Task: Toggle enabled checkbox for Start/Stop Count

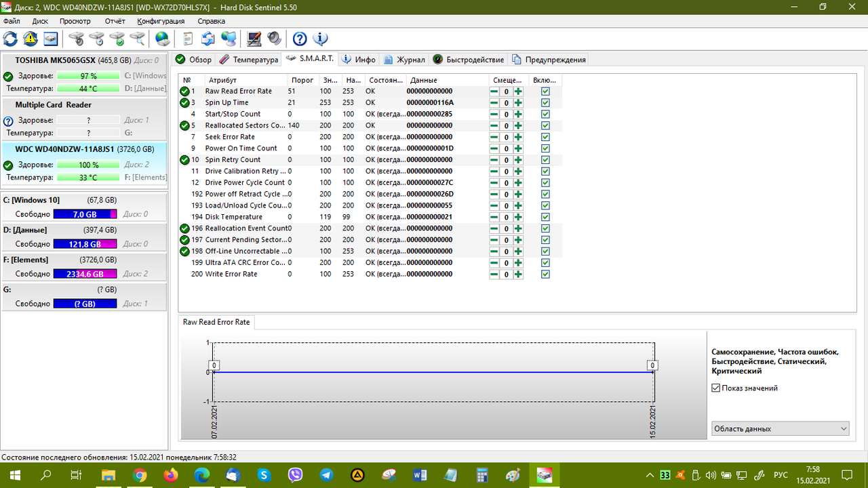Action: [x=545, y=115]
